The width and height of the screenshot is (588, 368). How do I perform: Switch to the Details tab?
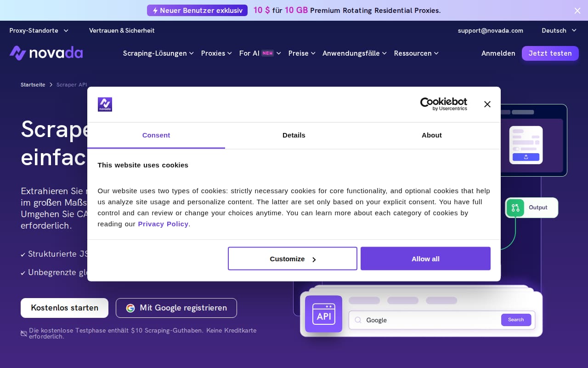(x=294, y=135)
